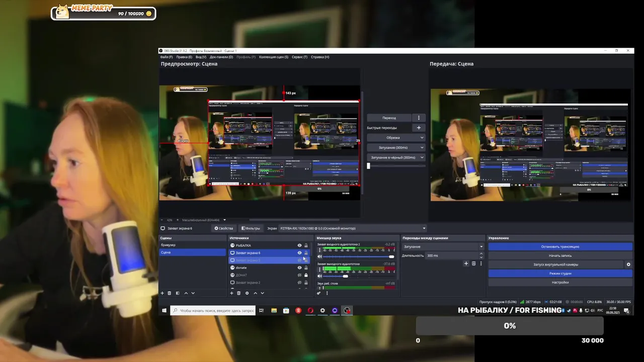Expand the Обрезка quick transition dropdown
This screenshot has height=362, width=644.
tap(396, 138)
